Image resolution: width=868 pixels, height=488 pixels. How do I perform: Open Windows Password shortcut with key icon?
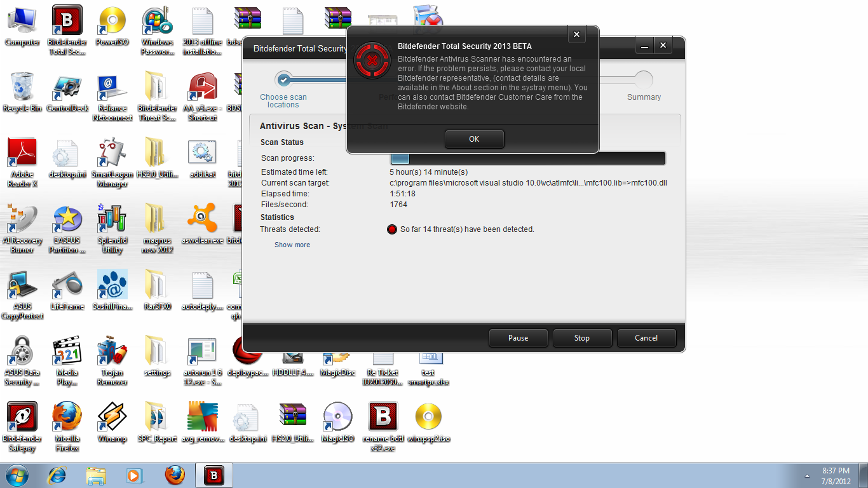click(157, 30)
